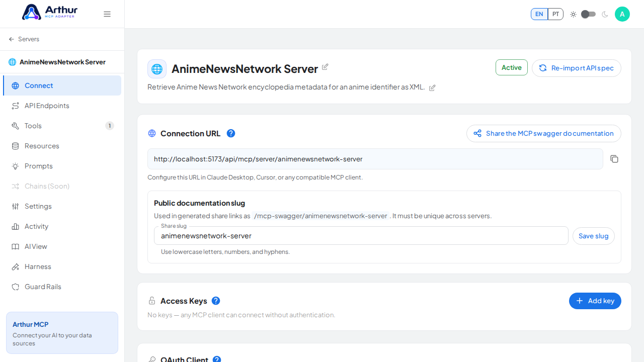Open the Connect sidebar item
Viewport: 644px width, 362px height.
point(62,85)
